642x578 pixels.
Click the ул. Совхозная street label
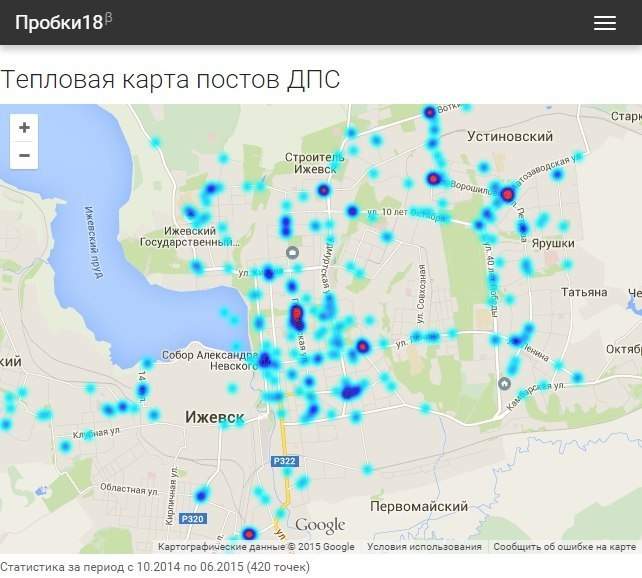421,294
